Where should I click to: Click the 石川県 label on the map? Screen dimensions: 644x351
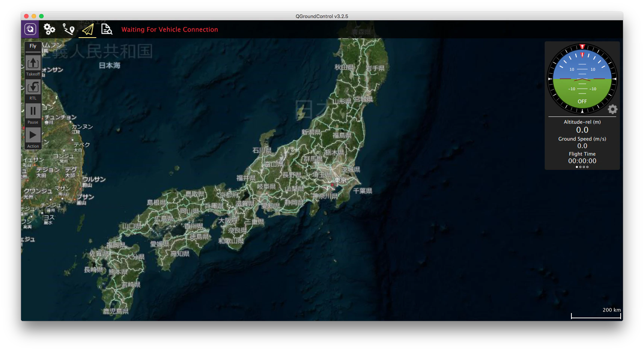262,150
